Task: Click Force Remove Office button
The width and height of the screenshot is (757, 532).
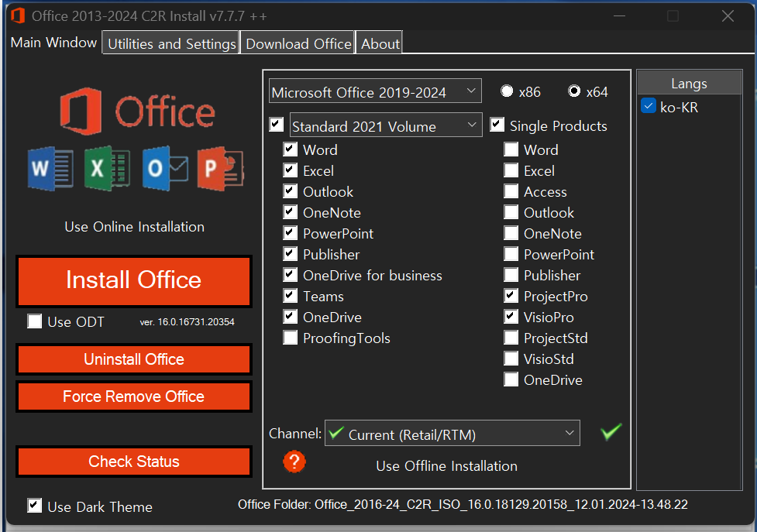Action: 134,396
